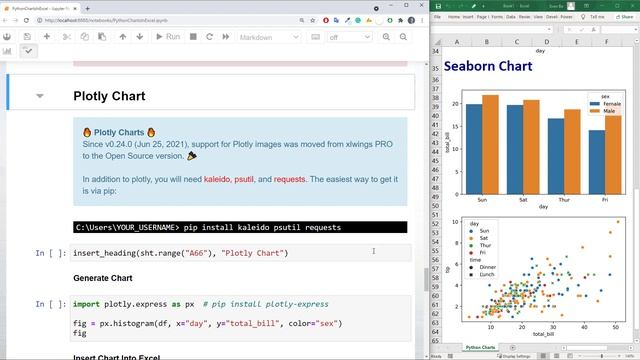
Task: Click the bar chart icon in Jupyter toolbar
Action: point(7,51)
